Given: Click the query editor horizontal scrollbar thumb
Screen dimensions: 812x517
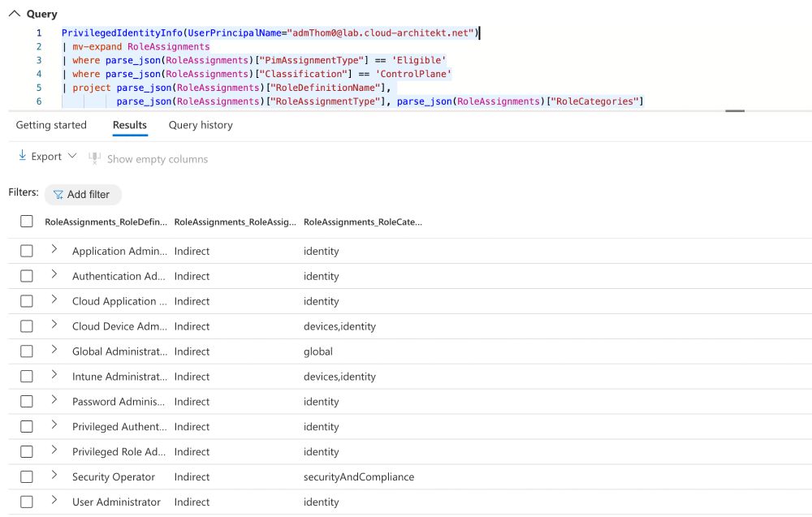Looking at the screenshot, I should (x=735, y=110).
